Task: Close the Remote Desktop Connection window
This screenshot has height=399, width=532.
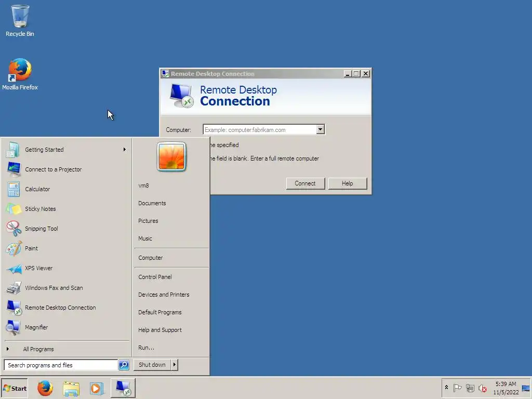Action: [x=366, y=74]
